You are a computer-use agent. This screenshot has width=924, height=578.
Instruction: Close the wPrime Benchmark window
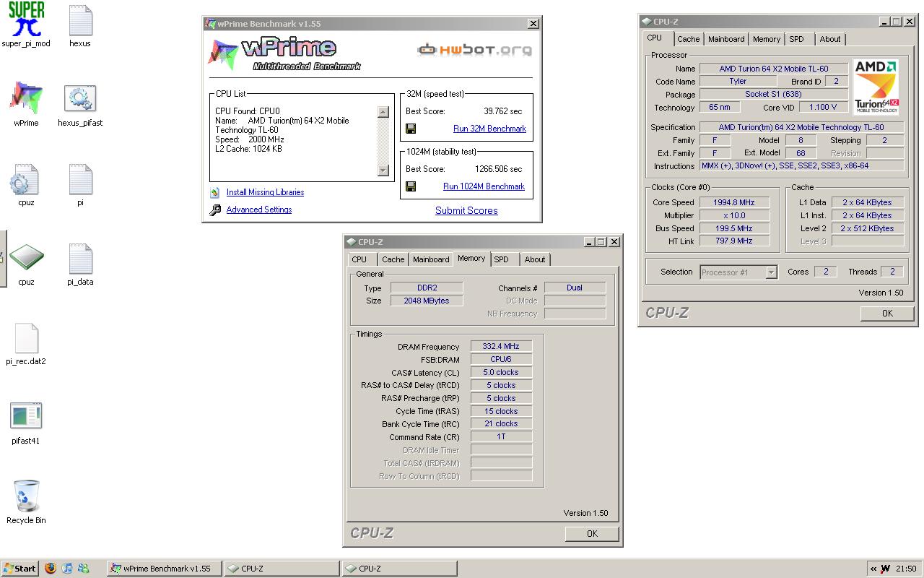coord(533,24)
